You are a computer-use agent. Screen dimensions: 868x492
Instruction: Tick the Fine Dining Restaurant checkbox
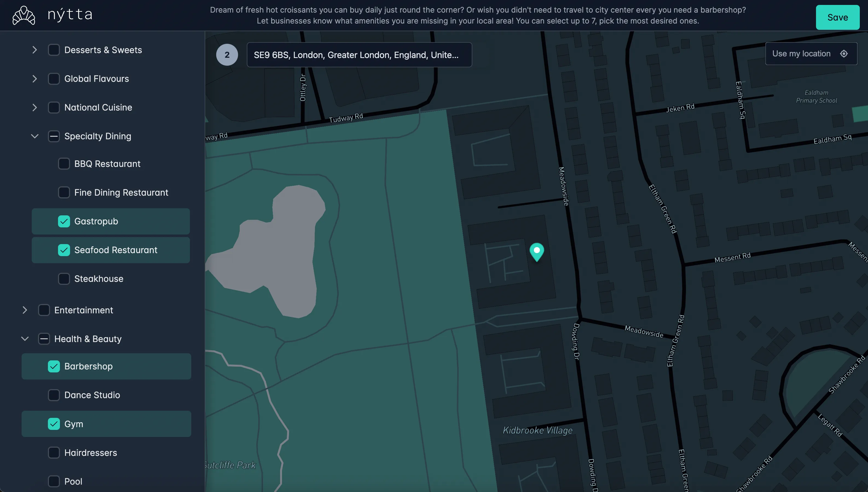pos(64,193)
